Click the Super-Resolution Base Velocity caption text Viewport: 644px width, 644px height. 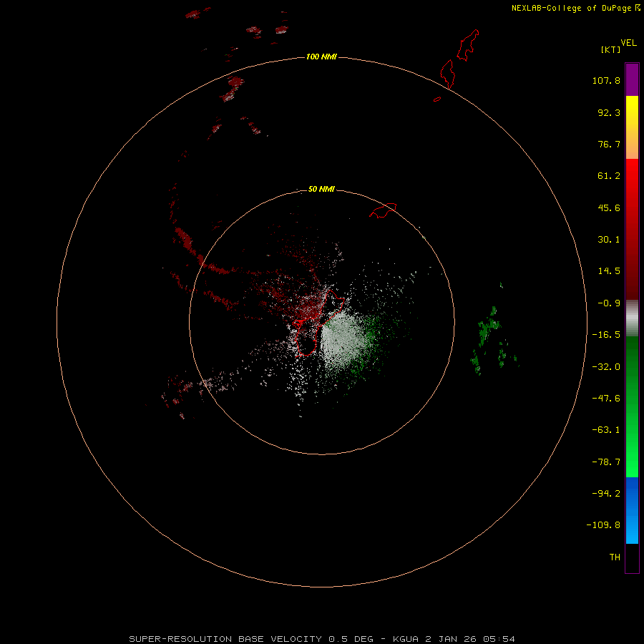point(321,639)
